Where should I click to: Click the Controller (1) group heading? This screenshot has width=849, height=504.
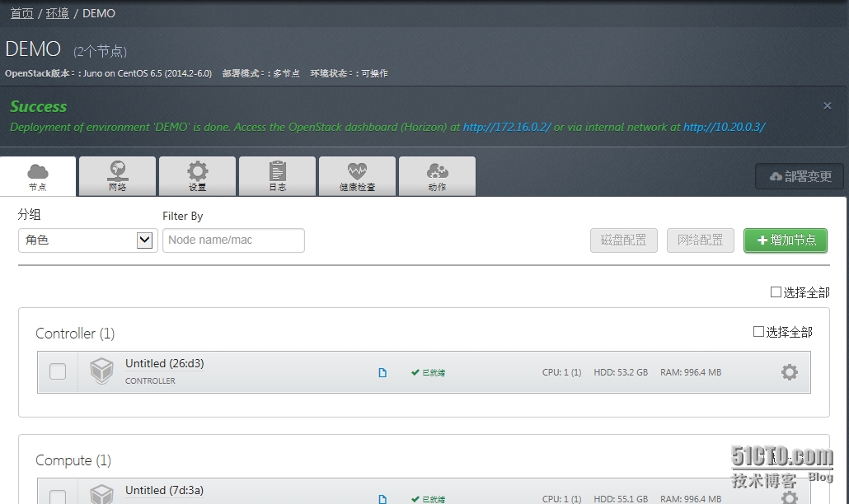point(75,333)
